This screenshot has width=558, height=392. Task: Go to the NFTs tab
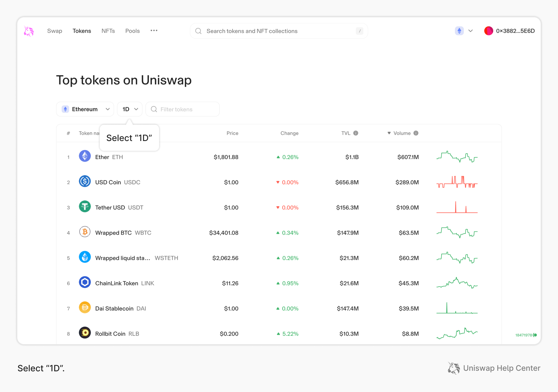(x=108, y=31)
